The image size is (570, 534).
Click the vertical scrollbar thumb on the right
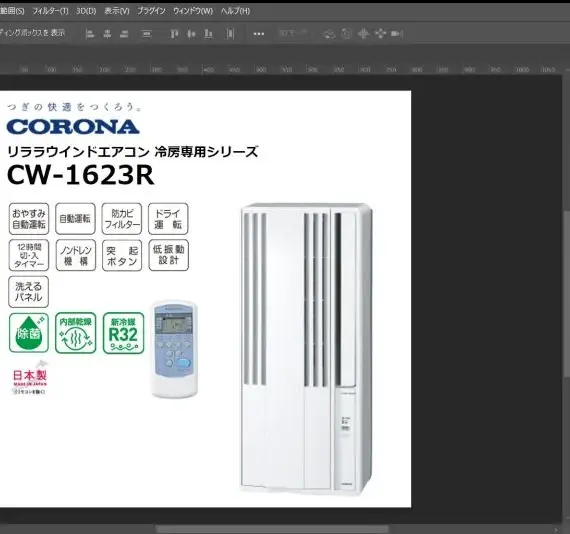[567, 294]
